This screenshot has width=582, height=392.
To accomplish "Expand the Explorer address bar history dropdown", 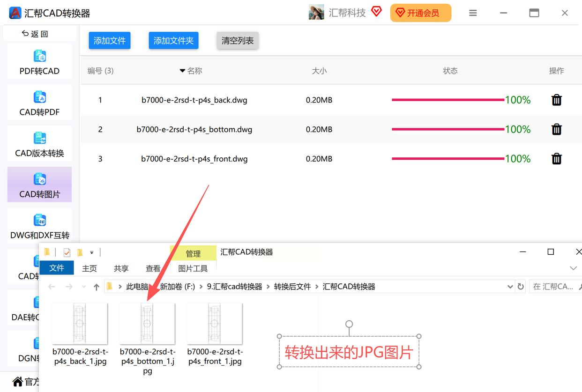I will (510, 287).
